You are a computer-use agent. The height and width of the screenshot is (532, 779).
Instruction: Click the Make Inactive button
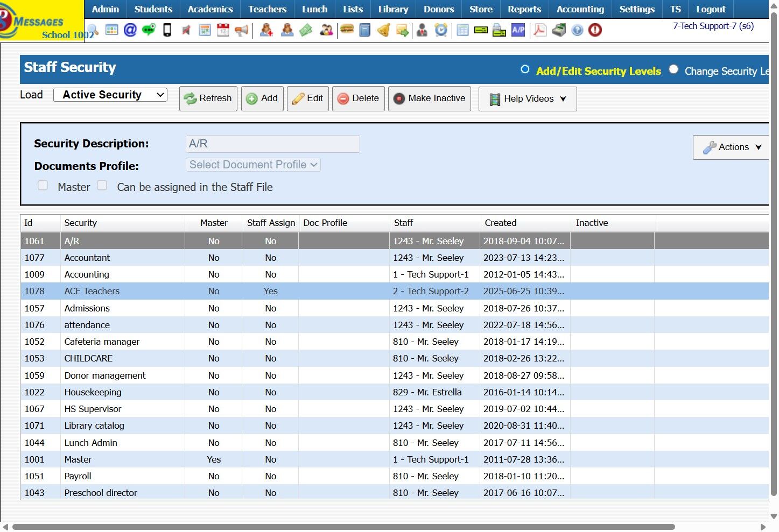(x=429, y=98)
